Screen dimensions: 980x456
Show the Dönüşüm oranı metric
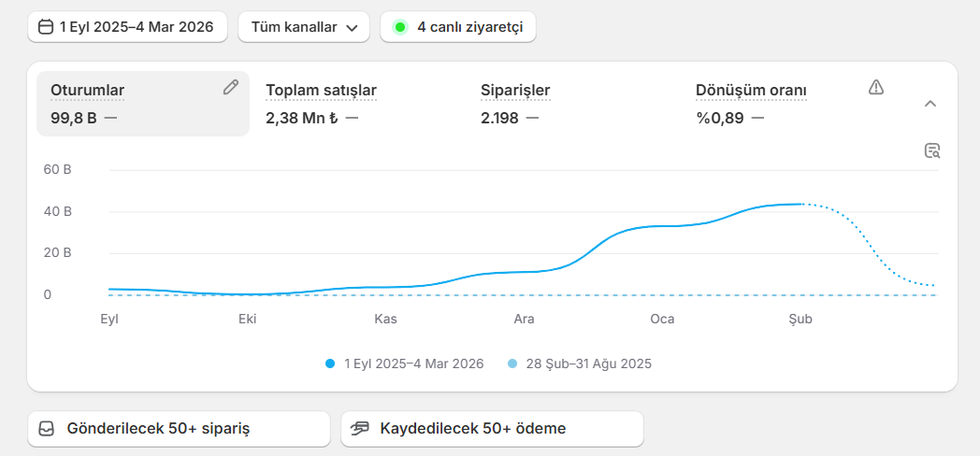(x=751, y=91)
